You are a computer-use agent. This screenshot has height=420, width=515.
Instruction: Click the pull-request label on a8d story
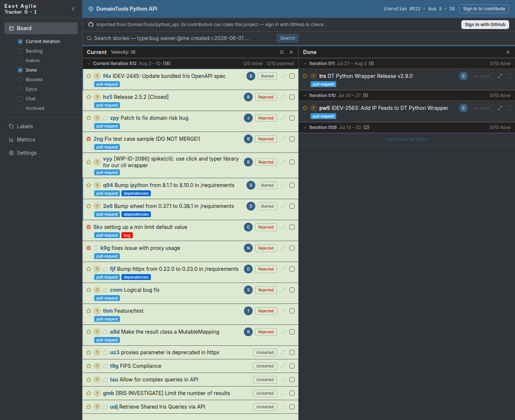pyautogui.click(x=107, y=340)
